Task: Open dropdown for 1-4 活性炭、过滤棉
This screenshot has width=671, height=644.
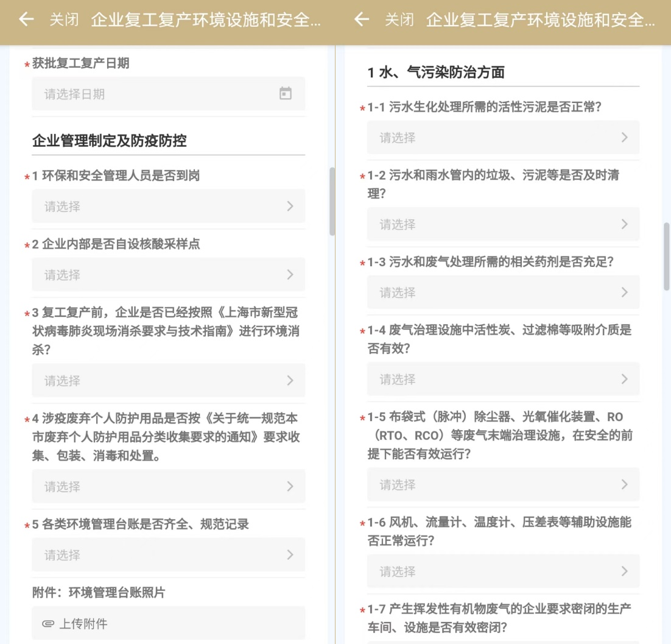Action: click(x=503, y=379)
